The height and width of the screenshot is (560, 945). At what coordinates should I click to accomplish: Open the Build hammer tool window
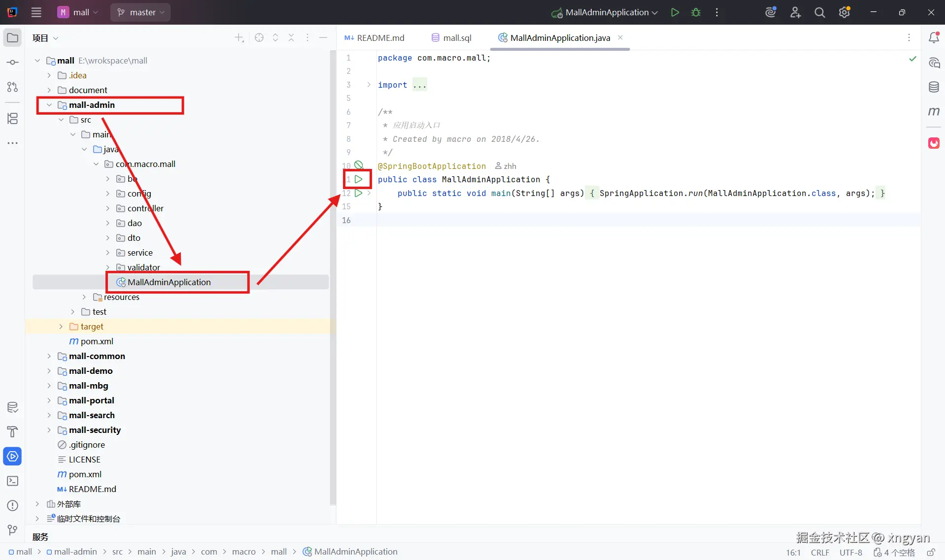12,432
